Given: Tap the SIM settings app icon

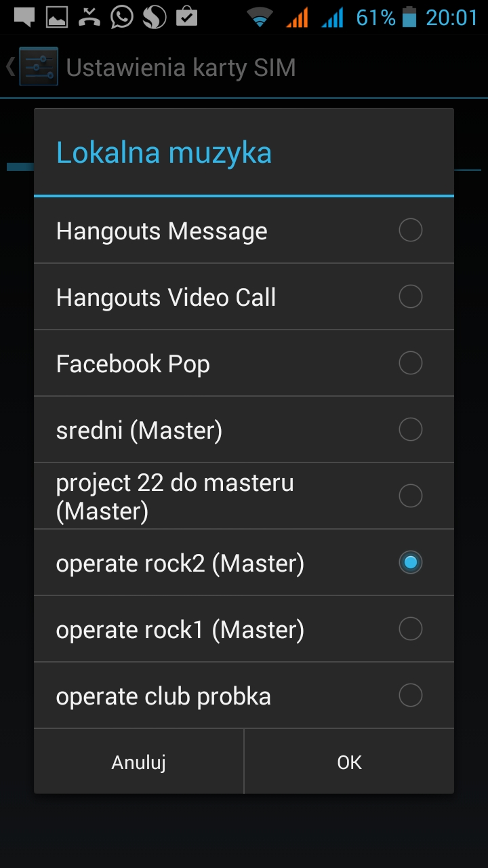Looking at the screenshot, I should [x=38, y=66].
